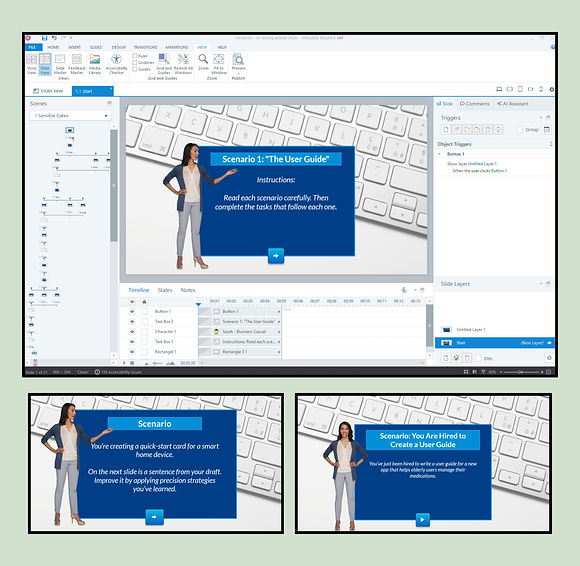Toggle the Group triggers checkbox

point(520,129)
